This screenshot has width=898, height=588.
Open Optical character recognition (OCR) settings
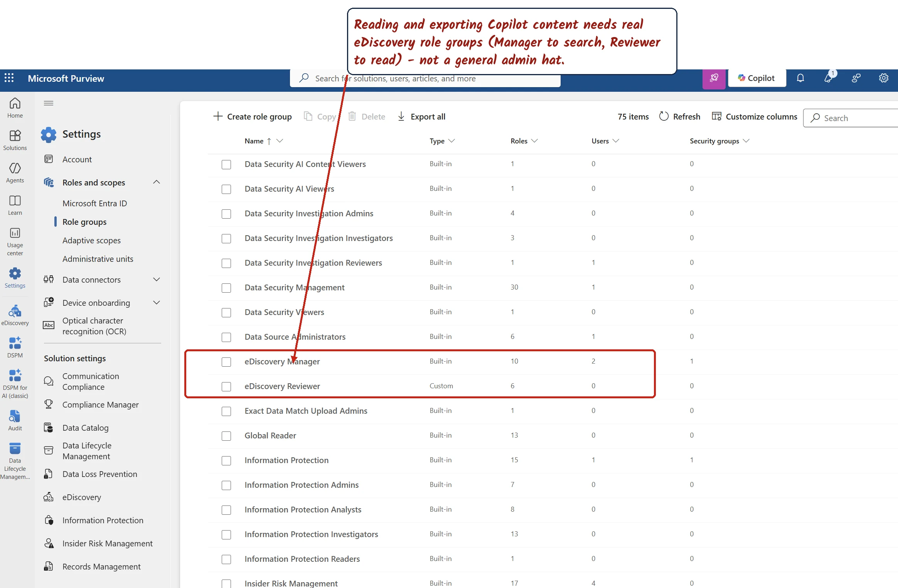coord(94,326)
